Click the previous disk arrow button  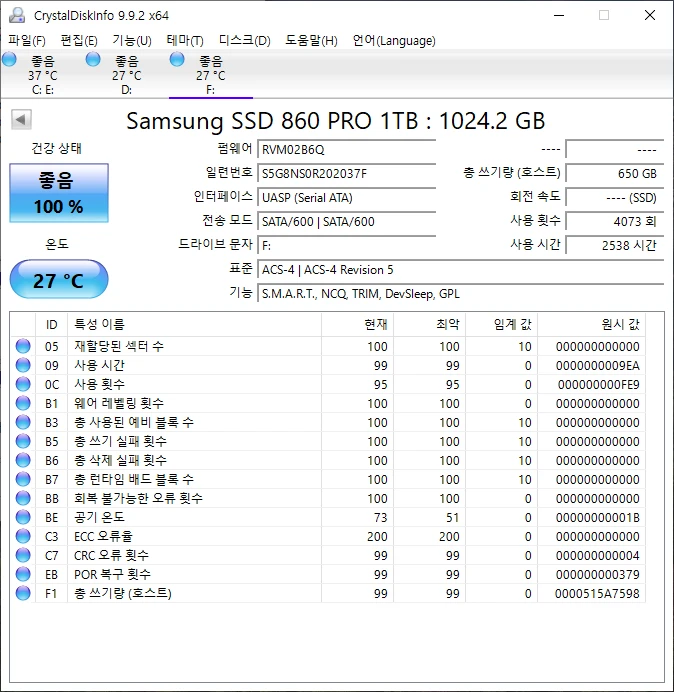click(x=21, y=120)
